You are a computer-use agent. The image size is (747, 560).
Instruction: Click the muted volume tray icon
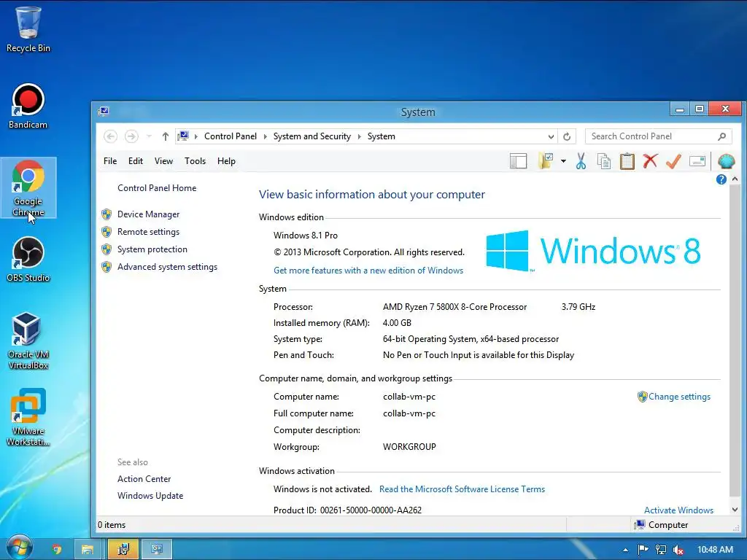[678, 550]
